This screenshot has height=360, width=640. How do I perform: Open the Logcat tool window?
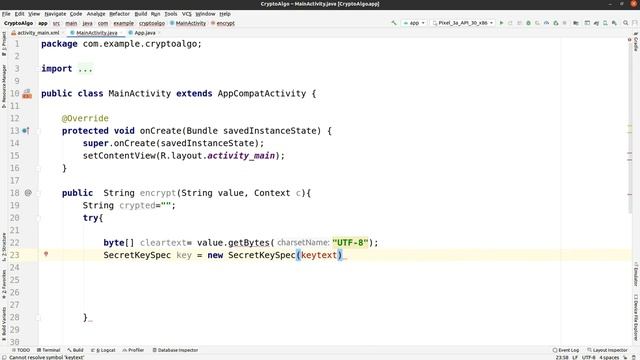103,350
